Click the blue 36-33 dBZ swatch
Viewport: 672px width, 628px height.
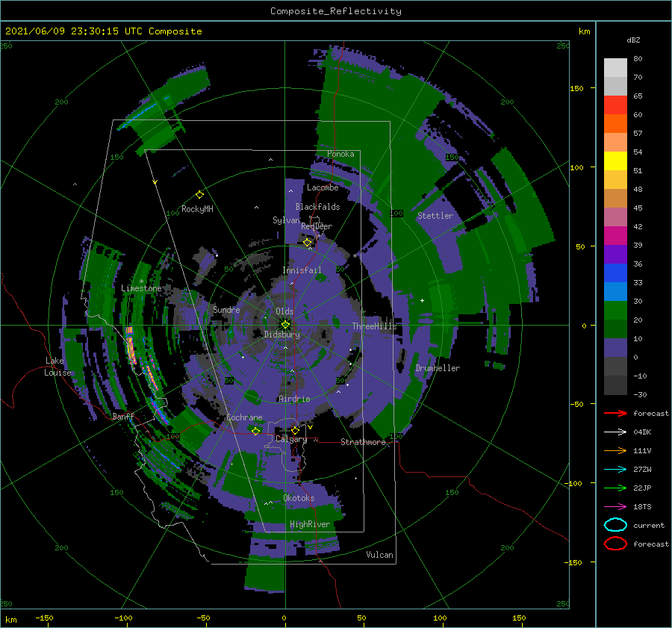(615, 273)
